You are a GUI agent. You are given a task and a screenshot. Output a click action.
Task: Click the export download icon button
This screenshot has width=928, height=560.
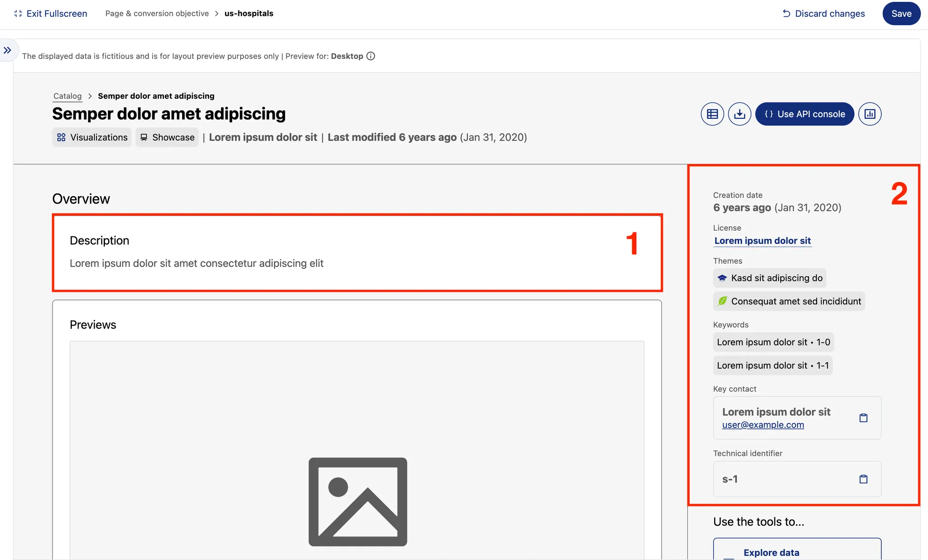click(x=739, y=114)
